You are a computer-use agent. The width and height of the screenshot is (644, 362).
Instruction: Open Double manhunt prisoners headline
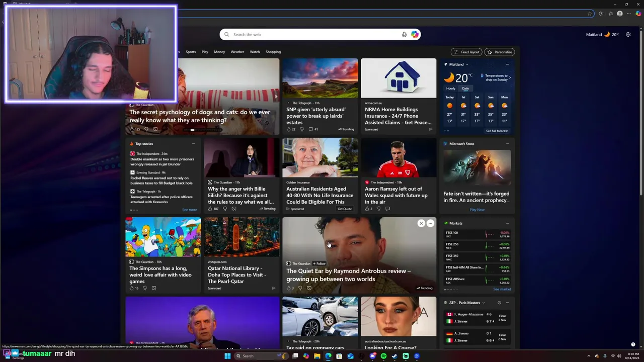coord(162,161)
